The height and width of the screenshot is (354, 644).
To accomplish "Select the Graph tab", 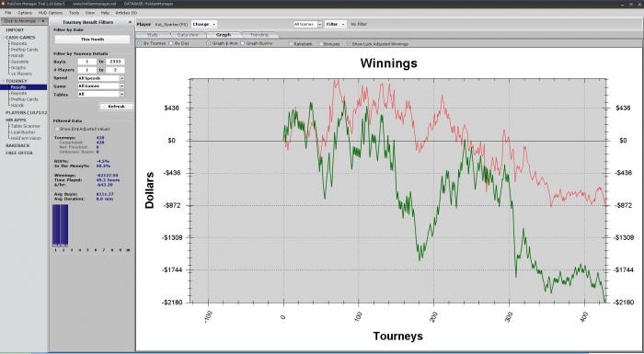I will pyautogui.click(x=224, y=35).
